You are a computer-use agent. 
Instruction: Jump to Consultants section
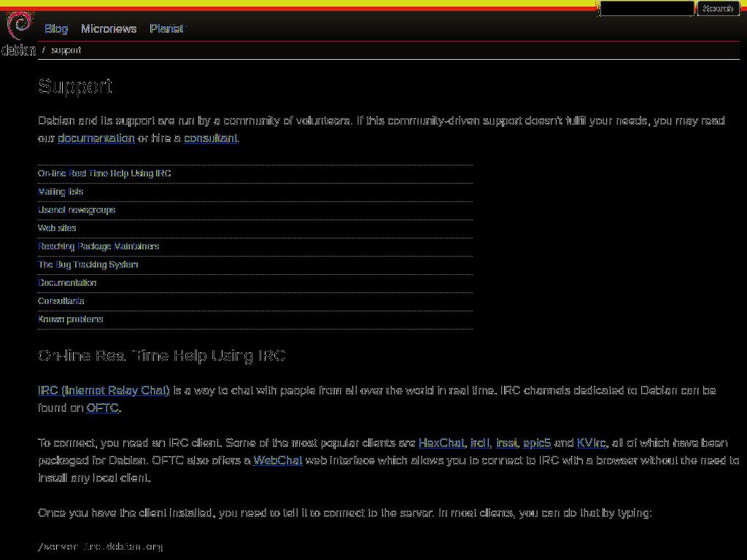click(61, 300)
